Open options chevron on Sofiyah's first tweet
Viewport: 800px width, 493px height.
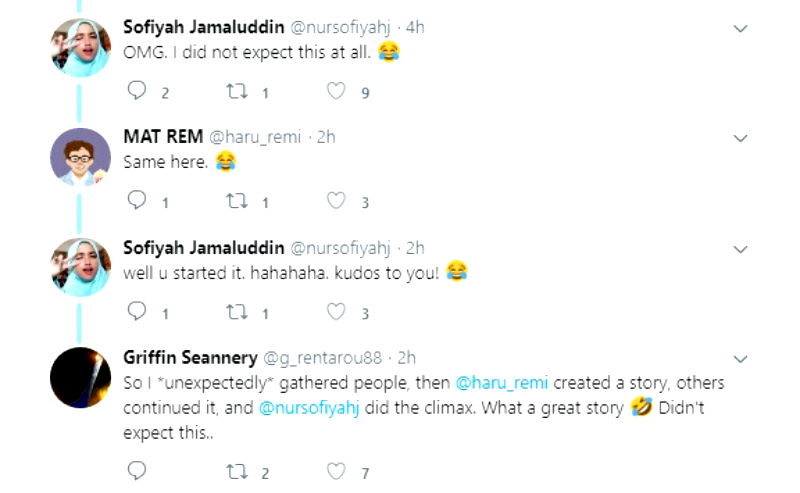pyautogui.click(x=740, y=29)
